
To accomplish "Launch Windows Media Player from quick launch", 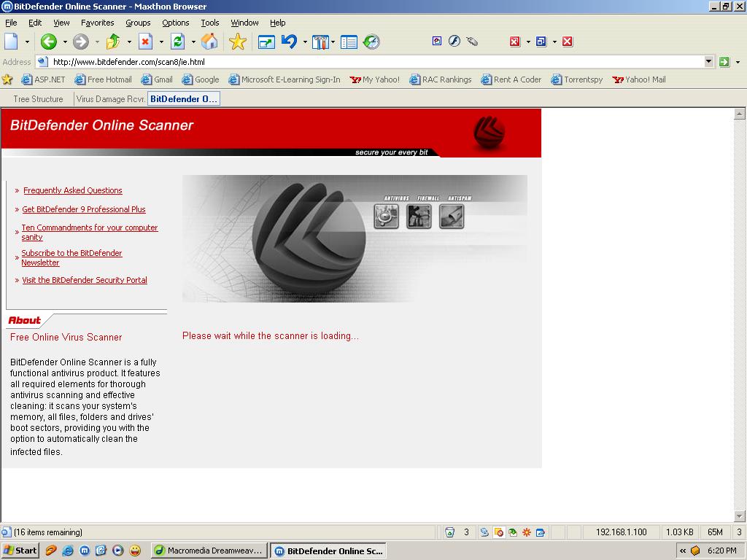I will click(118, 551).
